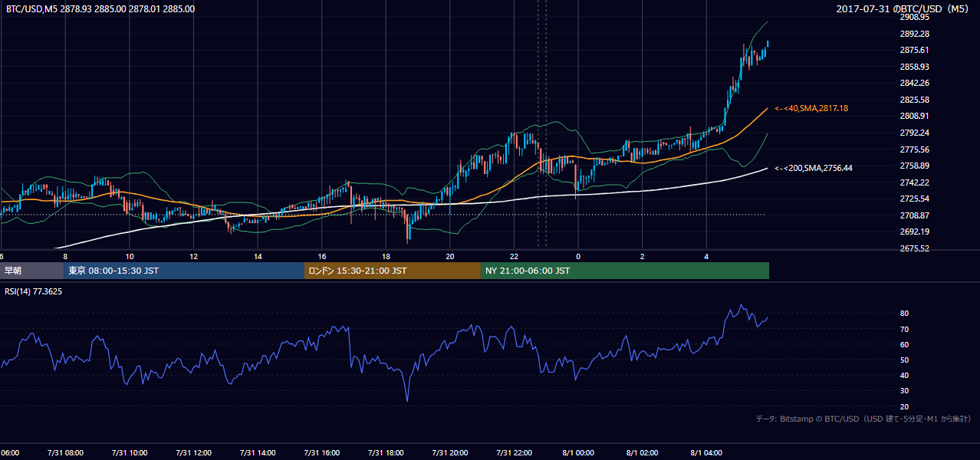Select the 200 SMA label 2756.44
980x460 pixels.
(x=814, y=168)
